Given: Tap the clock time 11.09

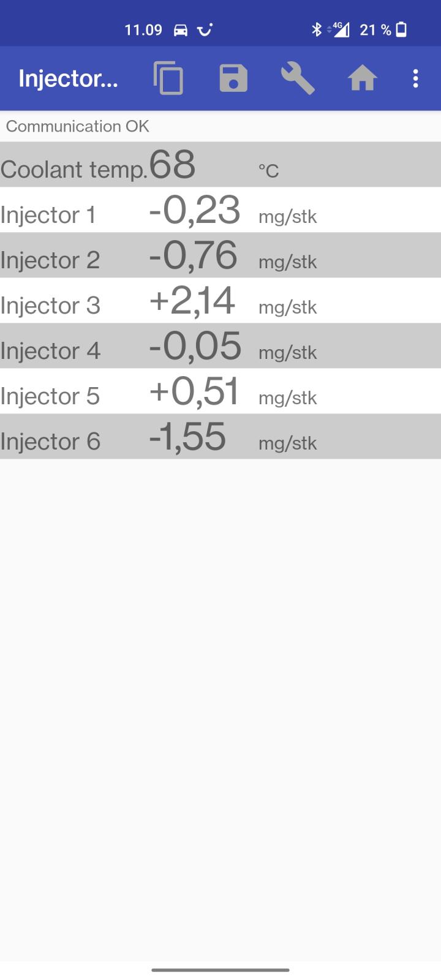Looking at the screenshot, I should click(143, 30).
